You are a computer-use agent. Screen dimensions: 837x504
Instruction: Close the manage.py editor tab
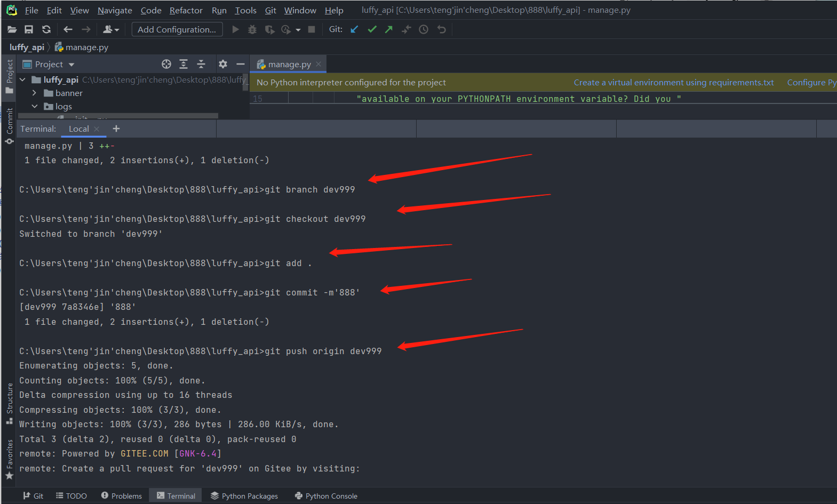pyautogui.click(x=318, y=64)
